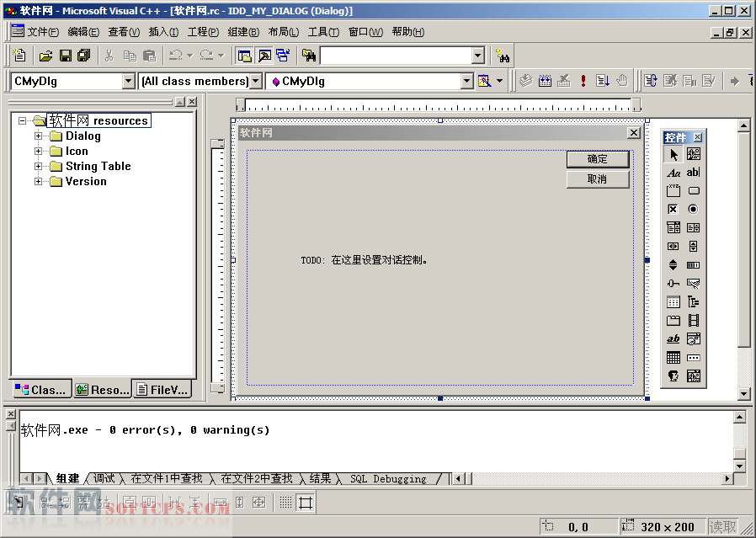Screen dimensions: 756x538
Task: Open the 文件(F) menu
Action: click(43, 32)
